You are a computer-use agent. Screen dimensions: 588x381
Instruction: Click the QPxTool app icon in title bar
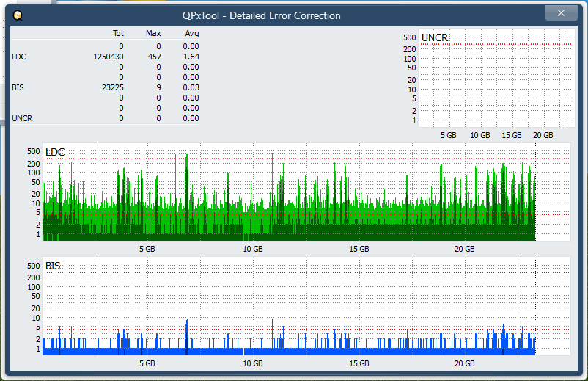18,15
